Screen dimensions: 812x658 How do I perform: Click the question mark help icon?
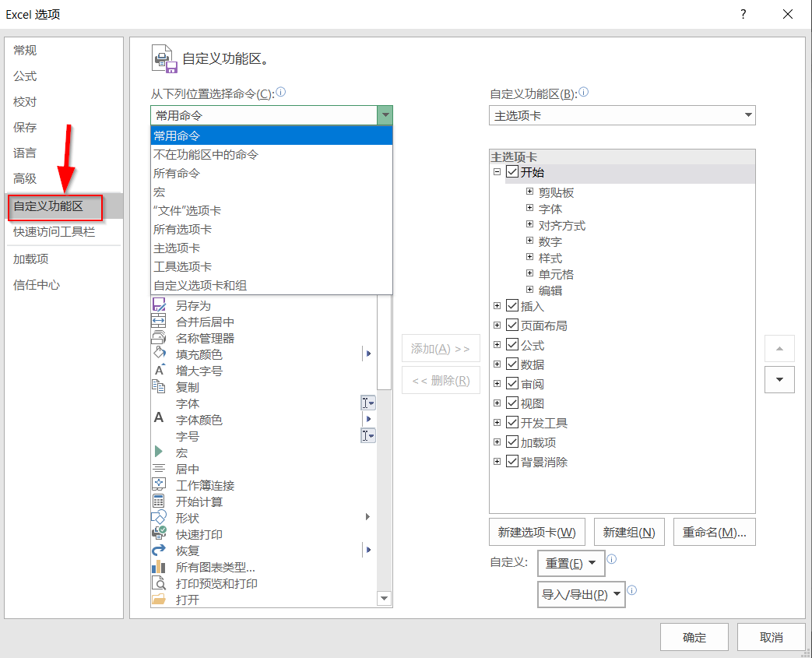743,14
